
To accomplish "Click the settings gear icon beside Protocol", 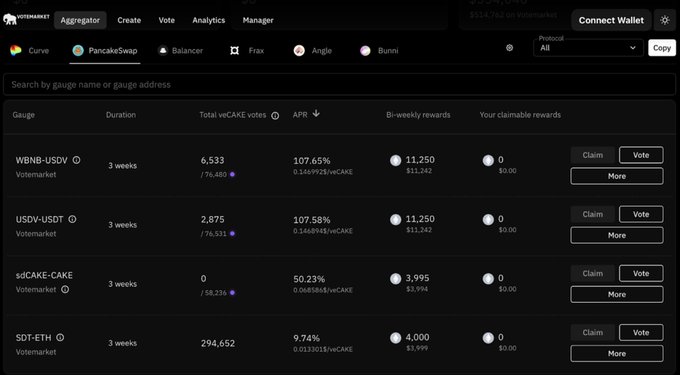I will [510, 48].
